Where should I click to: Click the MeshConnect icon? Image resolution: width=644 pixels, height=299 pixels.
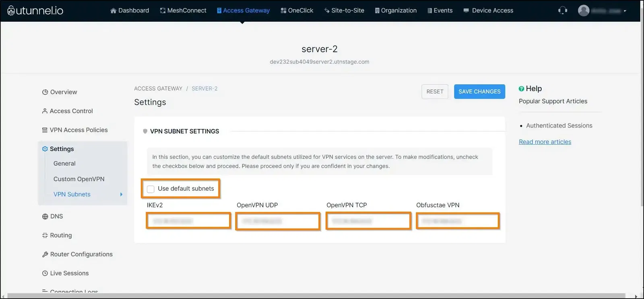coord(163,10)
